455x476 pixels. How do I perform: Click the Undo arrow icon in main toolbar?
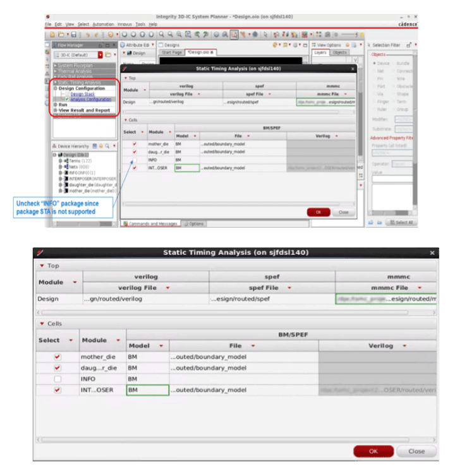[x=88, y=34]
